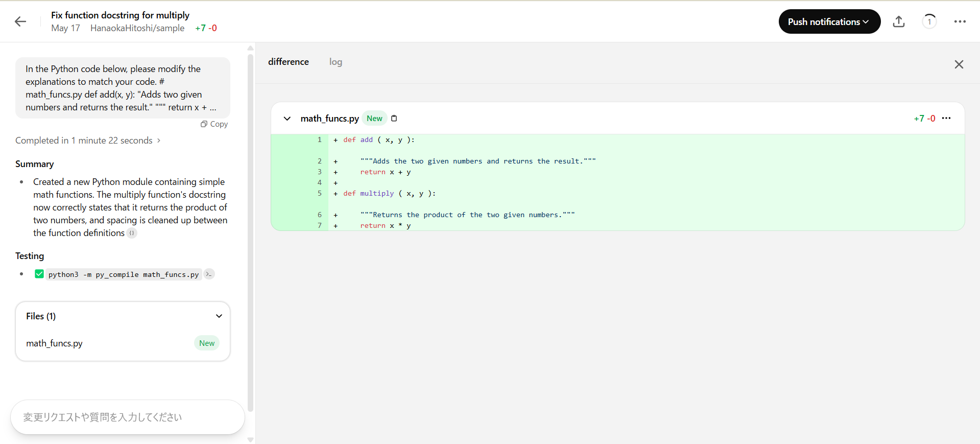The image size is (980, 444).
Task: Toggle the py_compile test checkmark
Action: (39, 274)
